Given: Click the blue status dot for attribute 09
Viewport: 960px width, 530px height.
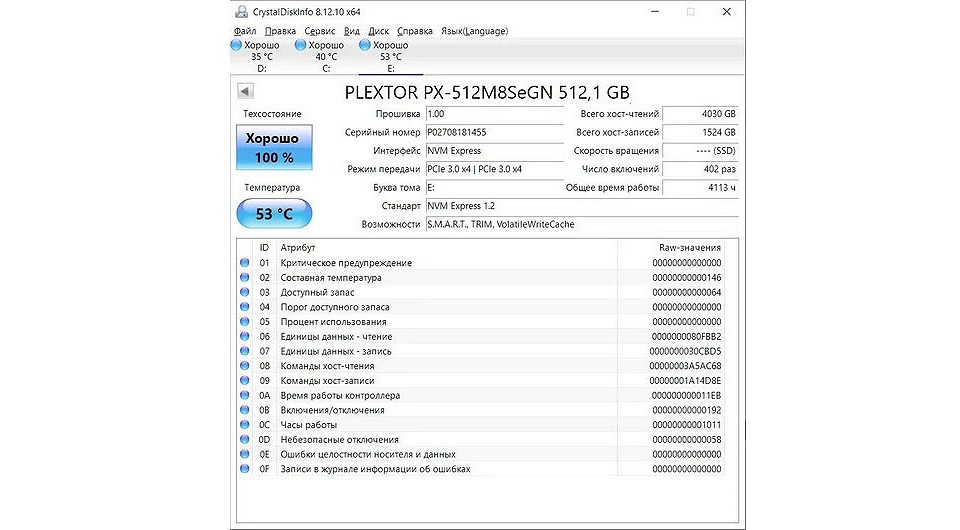Looking at the screenshot, I should (x=245, y=380).
